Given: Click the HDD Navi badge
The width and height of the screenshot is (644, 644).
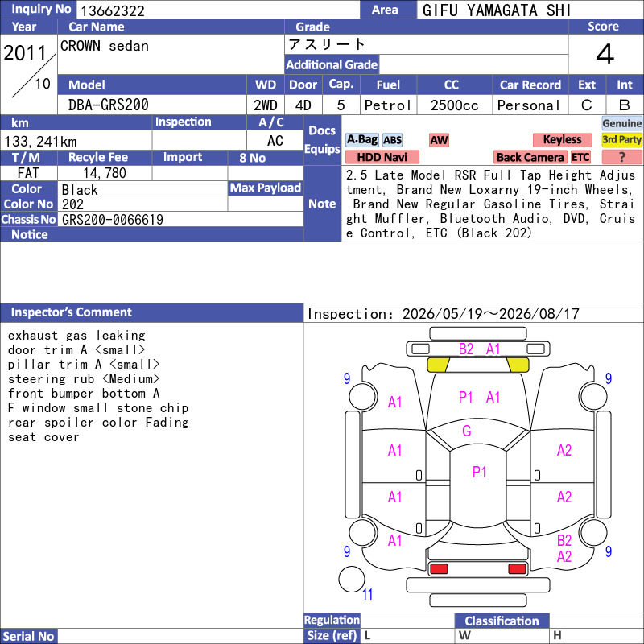Looking at the screenshot, I should 382,157.
